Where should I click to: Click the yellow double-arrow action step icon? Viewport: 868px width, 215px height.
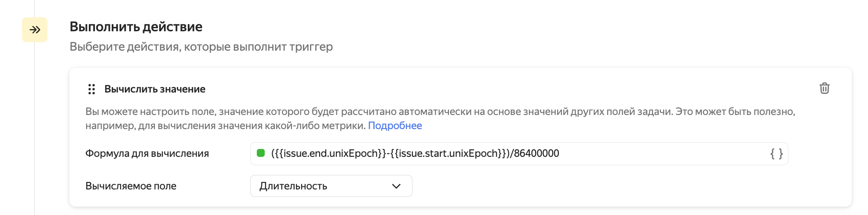(x=35, y=30)
